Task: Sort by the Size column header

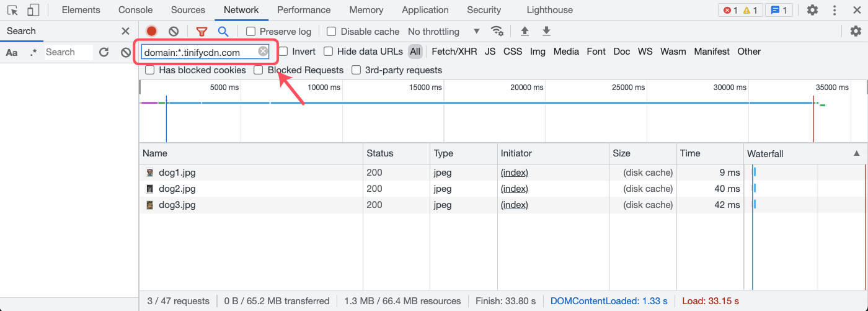Action: [642, 153]
